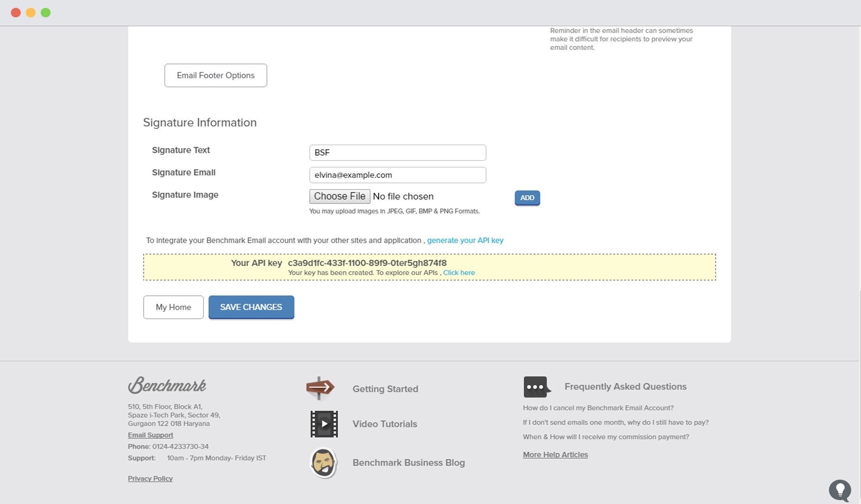Click the Getting Started signpost icon
This screenshot has width=861, height=504.
point(320,388)
